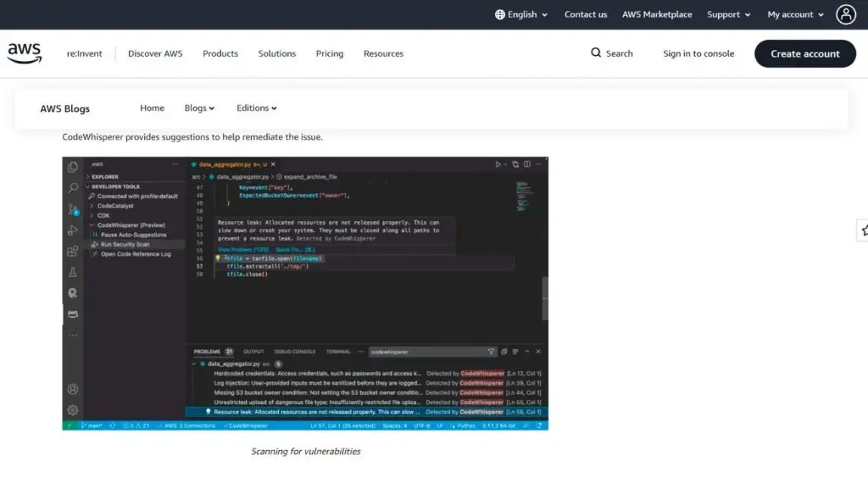Click the lightbulb quick-fix icon on line 56

[218, 258]
